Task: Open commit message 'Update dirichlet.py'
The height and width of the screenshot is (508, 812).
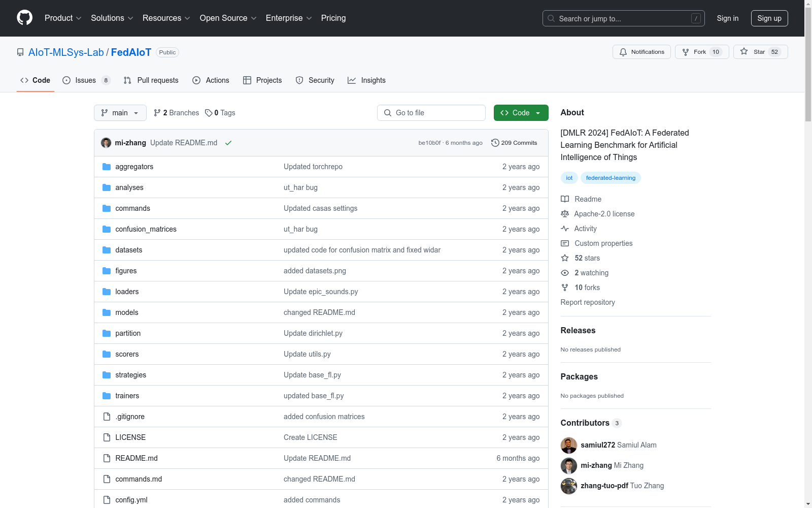Action: coord(313,333)
